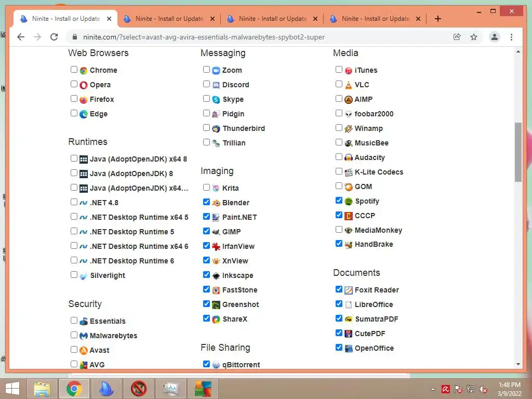Check the Chrome checkbox
Screen dimensions: 532x399
74,70
